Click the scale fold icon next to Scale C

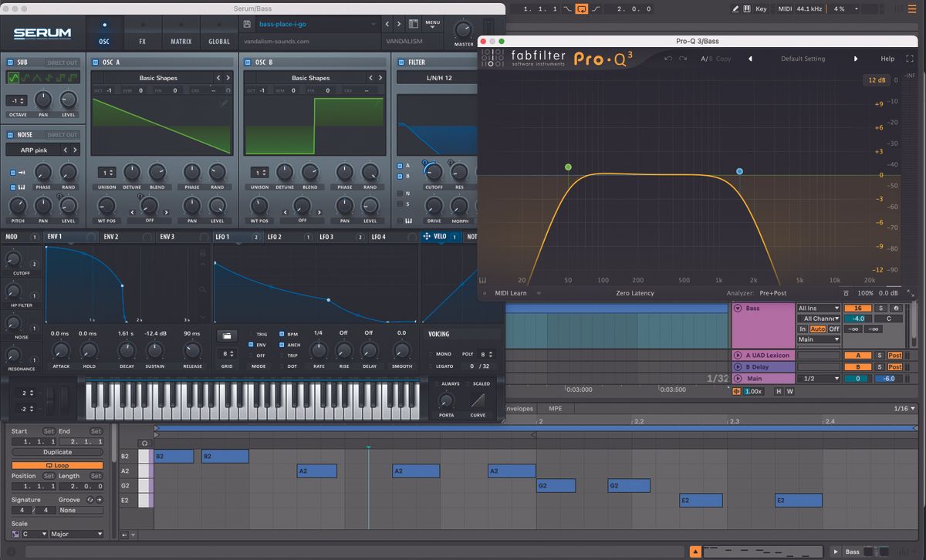(x=15, y=534)
